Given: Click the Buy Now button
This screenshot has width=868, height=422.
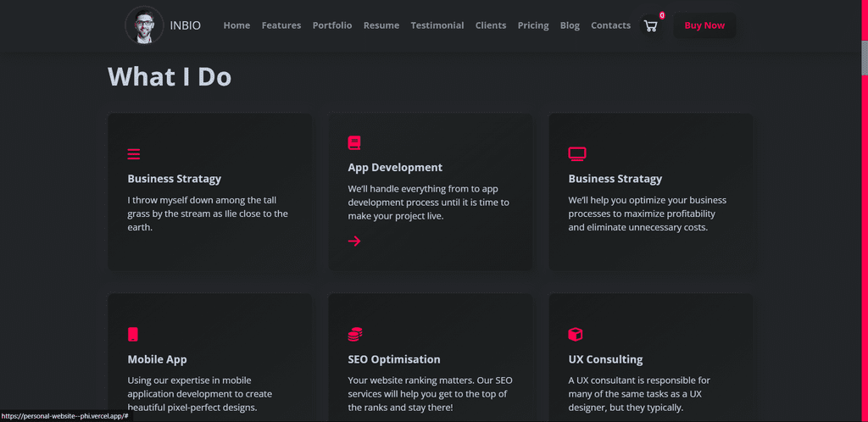Looking at the screenshot, I should click(704, 25).
